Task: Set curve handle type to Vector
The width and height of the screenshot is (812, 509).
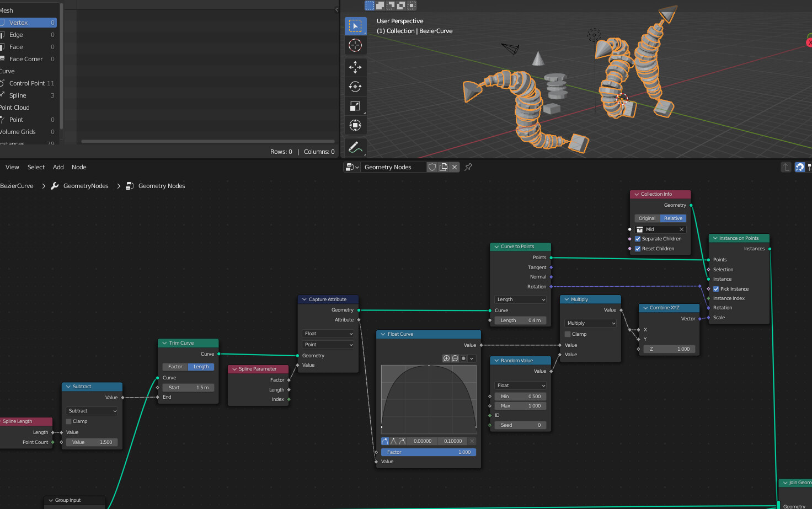Action: coord(393,441)
